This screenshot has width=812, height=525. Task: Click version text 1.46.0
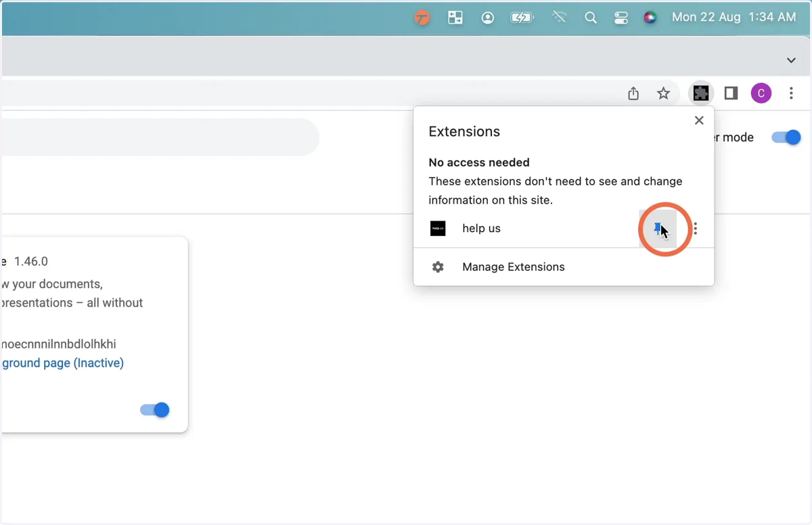point(31,261)
